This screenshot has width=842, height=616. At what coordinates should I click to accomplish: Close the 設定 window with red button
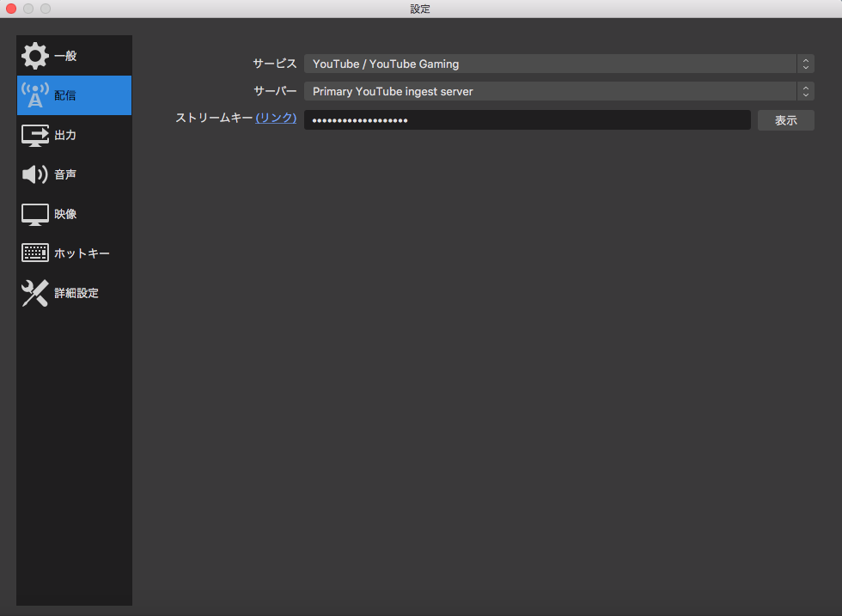[x=11, y=9]
